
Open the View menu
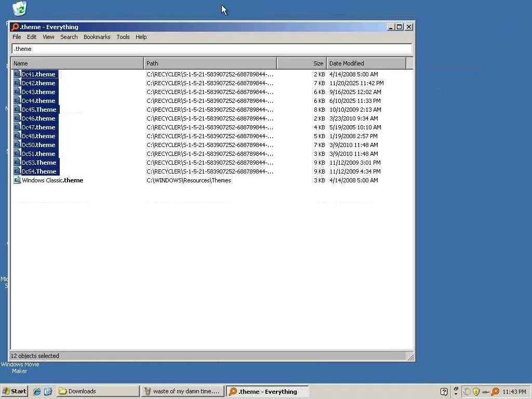coord(48,37)
